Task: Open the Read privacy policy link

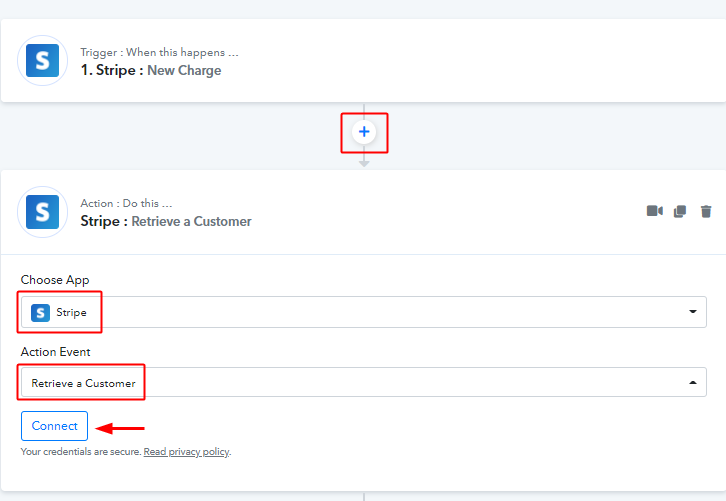Action: pos(186,451)
